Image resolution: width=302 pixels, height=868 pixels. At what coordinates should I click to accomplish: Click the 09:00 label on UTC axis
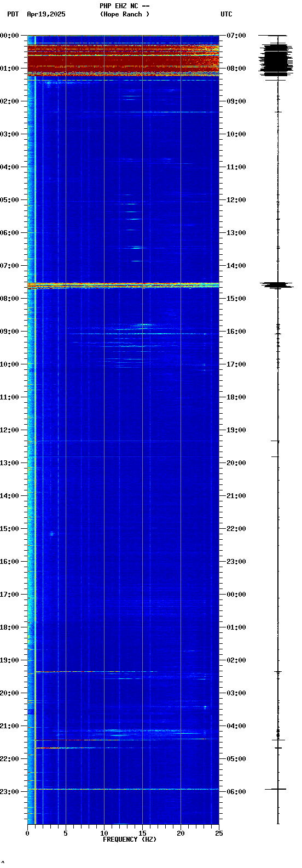pyautogui.click(x=236, y=101)
